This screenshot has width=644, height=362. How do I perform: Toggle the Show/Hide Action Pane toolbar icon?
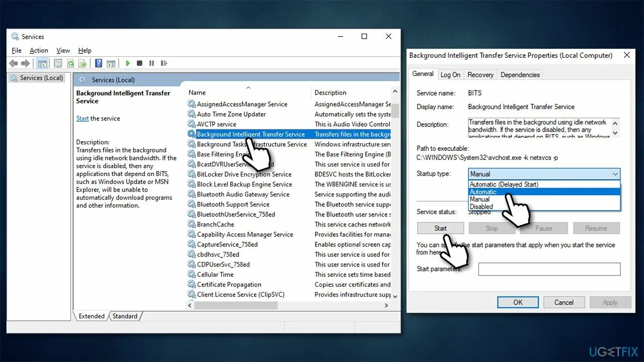pyautogui.click(x=111, y=63)
